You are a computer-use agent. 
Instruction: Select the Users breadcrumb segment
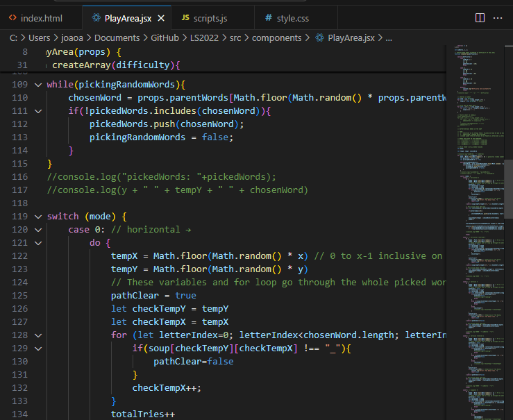[x=40, y=38]
